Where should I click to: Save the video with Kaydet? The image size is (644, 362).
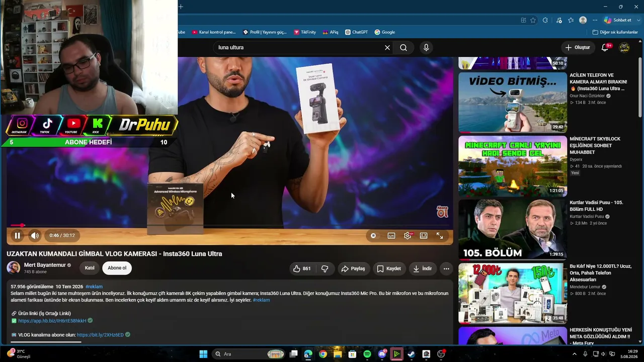(x=389, y=268)
